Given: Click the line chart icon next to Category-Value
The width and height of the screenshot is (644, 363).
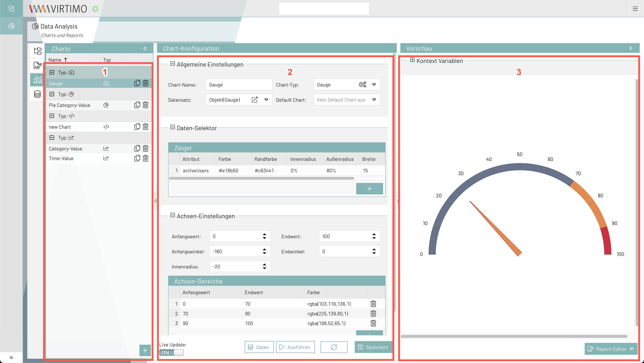Looking at the screenshot, I should [106, 148].
